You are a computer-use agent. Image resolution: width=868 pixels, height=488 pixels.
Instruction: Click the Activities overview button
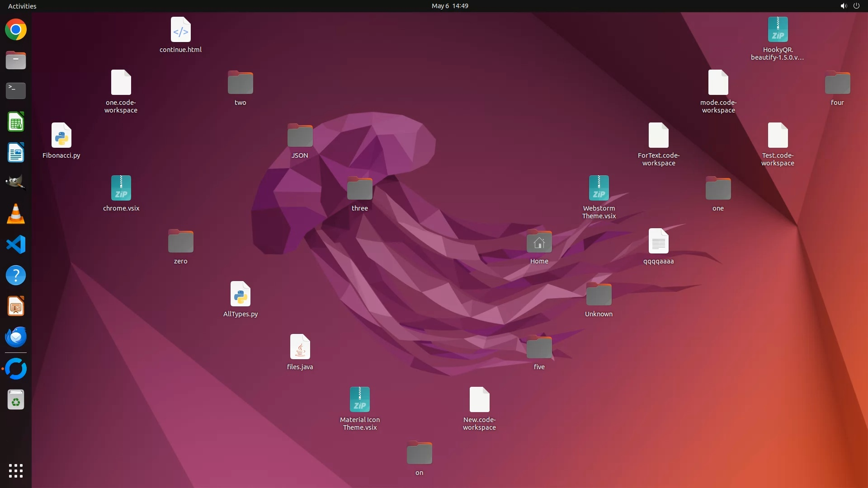22,6
